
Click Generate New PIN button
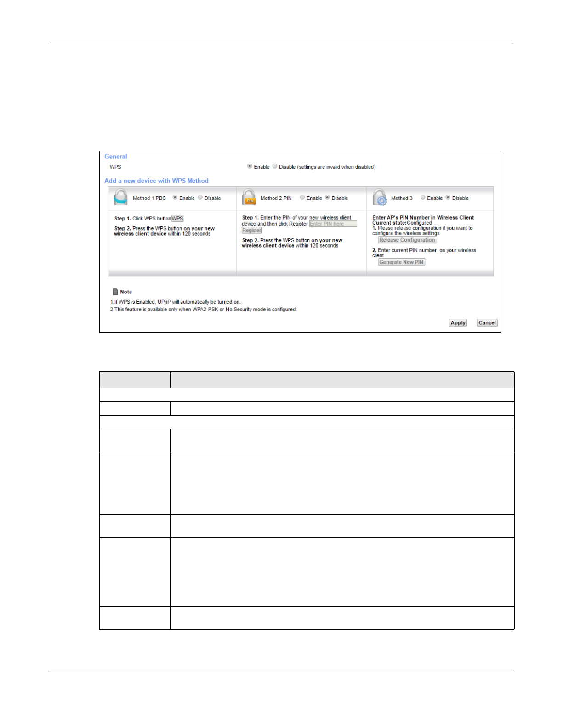(401, 262)
